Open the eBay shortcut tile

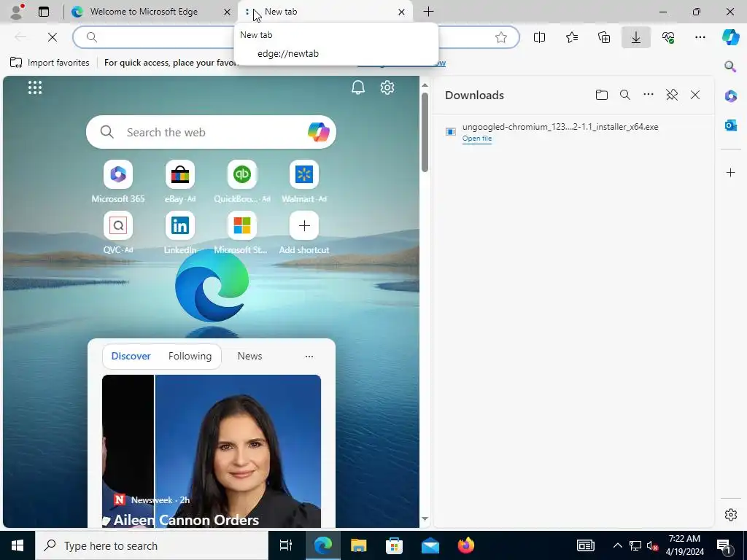click(180, 182)
